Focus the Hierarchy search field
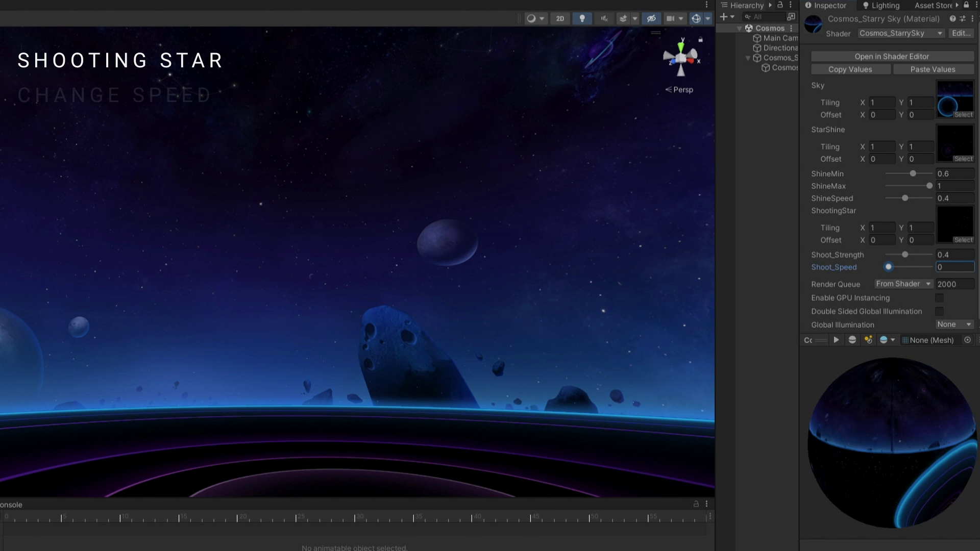This screenshot has width=980, height=551. tap(765, 17)
